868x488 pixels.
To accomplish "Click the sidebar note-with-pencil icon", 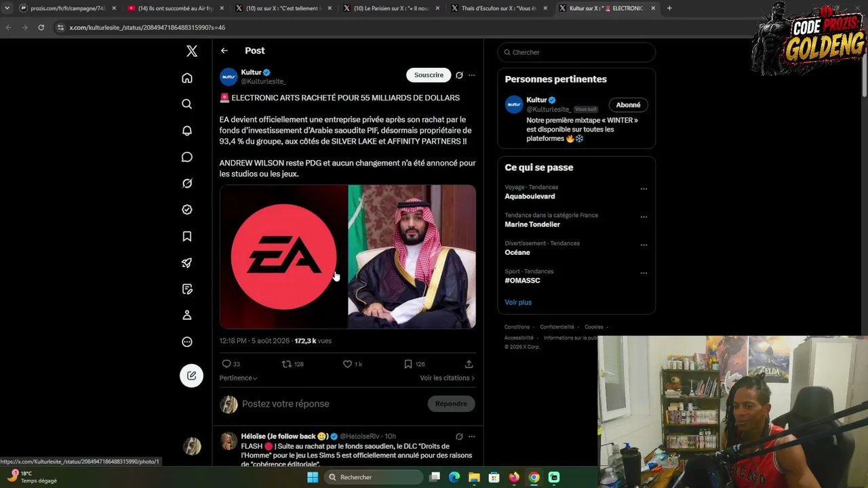I will [x=187, y=289].
